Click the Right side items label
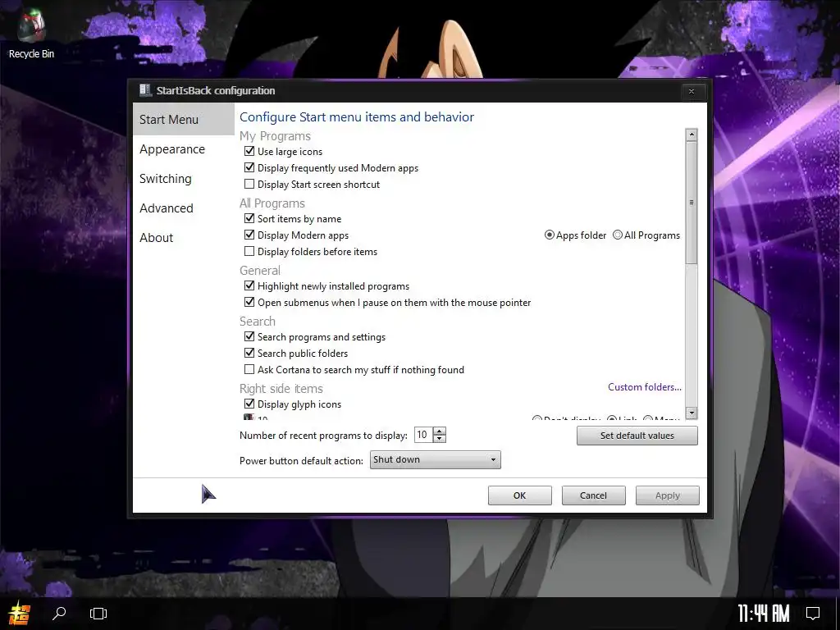 [x=281, y=388]
